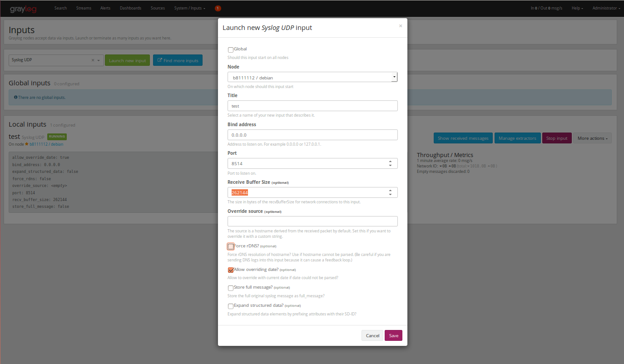The height and width of the screenshot is (364, 624).
Task: Click the 'Global inputs' heading
Action: pos(30,83)
